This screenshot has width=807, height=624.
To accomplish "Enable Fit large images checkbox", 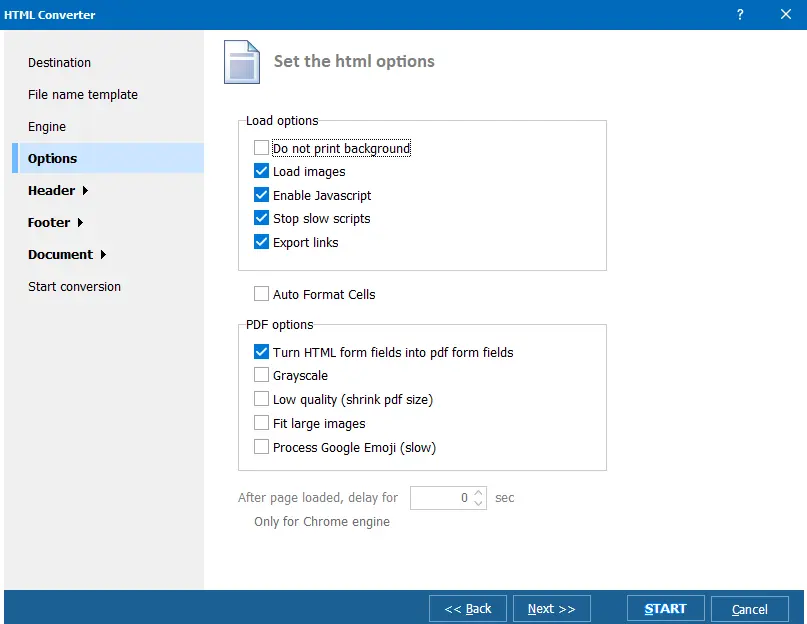I will (261, 423).
